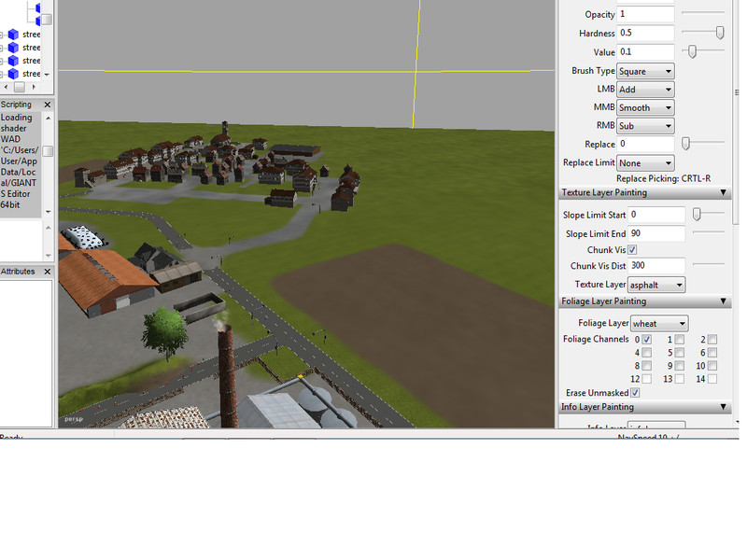Toggle the Chunk Vis checkbox
Screen dimensions: 747x560
(x=632, y=250)
